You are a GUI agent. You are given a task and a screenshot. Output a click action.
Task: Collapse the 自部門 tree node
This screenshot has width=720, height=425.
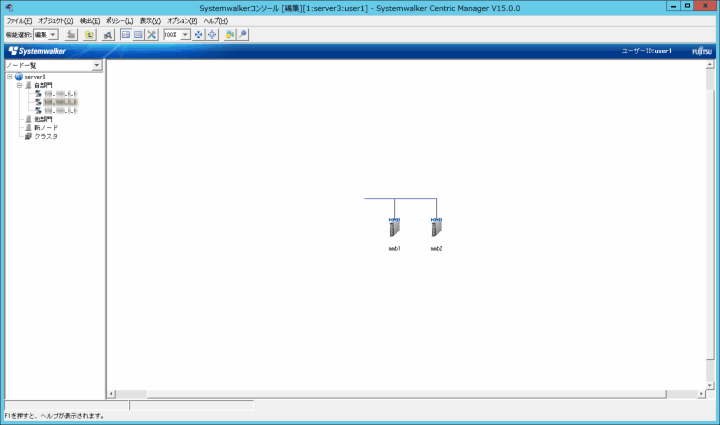click(19, 85)
